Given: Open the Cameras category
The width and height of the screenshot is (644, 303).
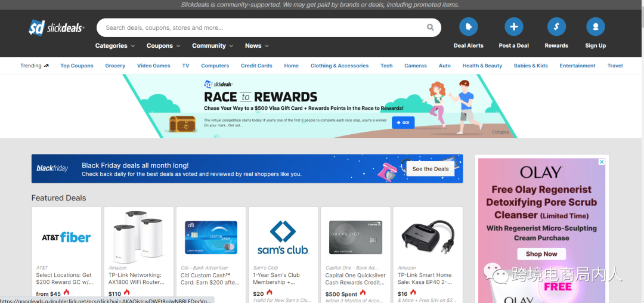Looking at the screenshot, I should (x=416, y=66).
